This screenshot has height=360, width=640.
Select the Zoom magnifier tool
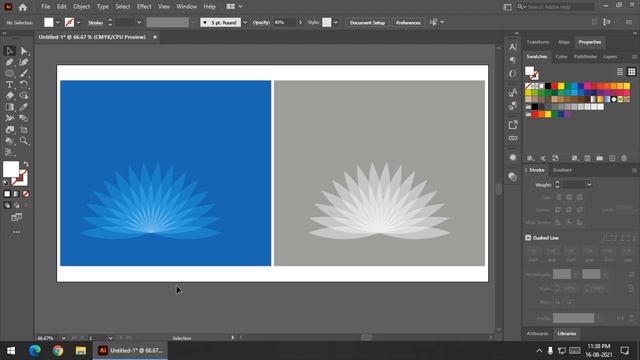pyautogui.click(x=24, y=141)
